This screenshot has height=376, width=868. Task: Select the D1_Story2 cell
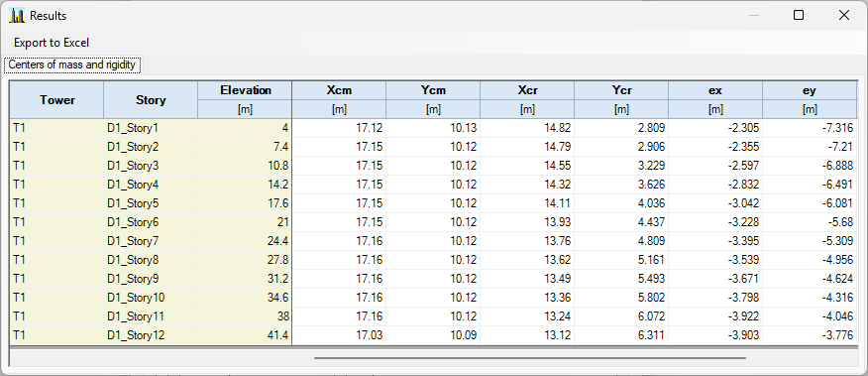(151, 147)
